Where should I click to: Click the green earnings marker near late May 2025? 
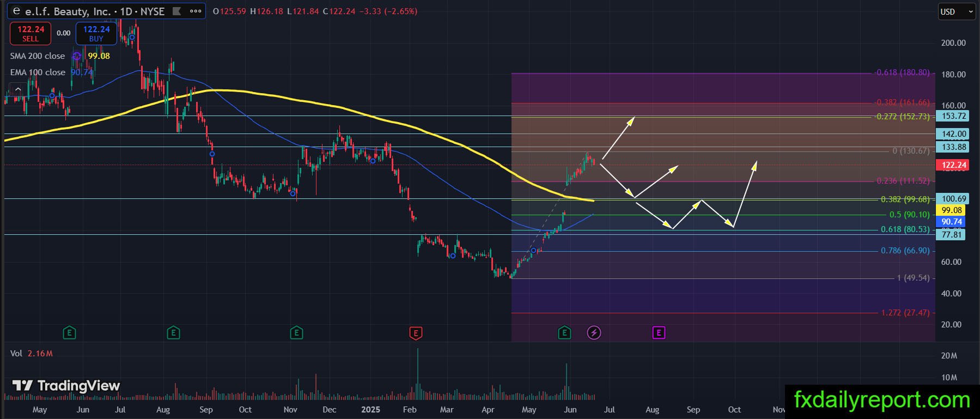[564, 332]
